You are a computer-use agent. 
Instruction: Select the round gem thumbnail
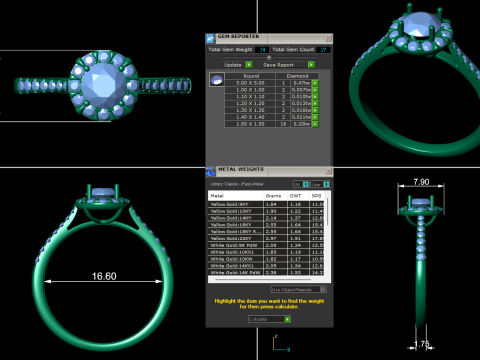[x=217, y=80]
